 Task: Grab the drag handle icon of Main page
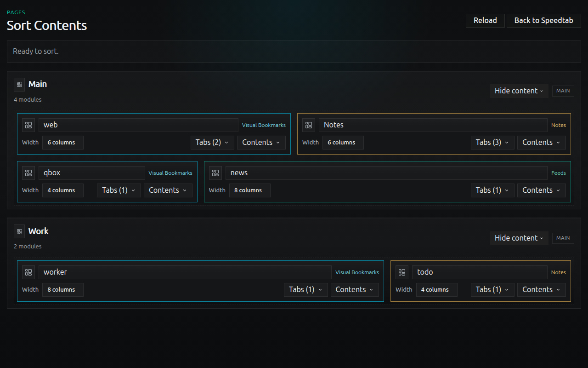pyautogui.click(x=19, y=85)
